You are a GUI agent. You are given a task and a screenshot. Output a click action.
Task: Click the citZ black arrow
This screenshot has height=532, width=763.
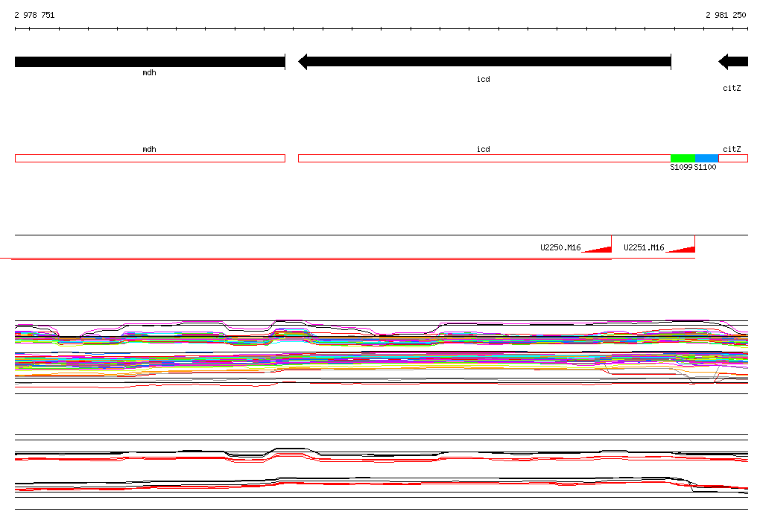(x=733, y=62)
